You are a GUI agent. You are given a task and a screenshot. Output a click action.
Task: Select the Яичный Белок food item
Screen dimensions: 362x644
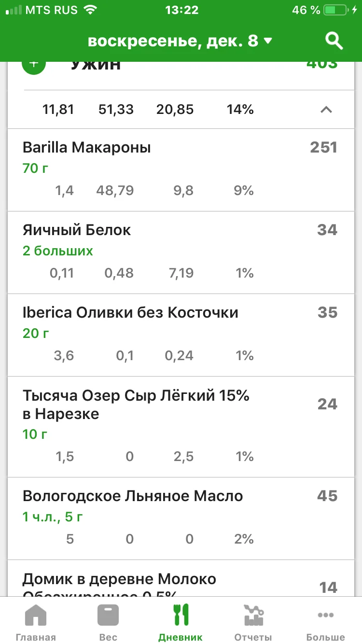click(x=77, y=230)
